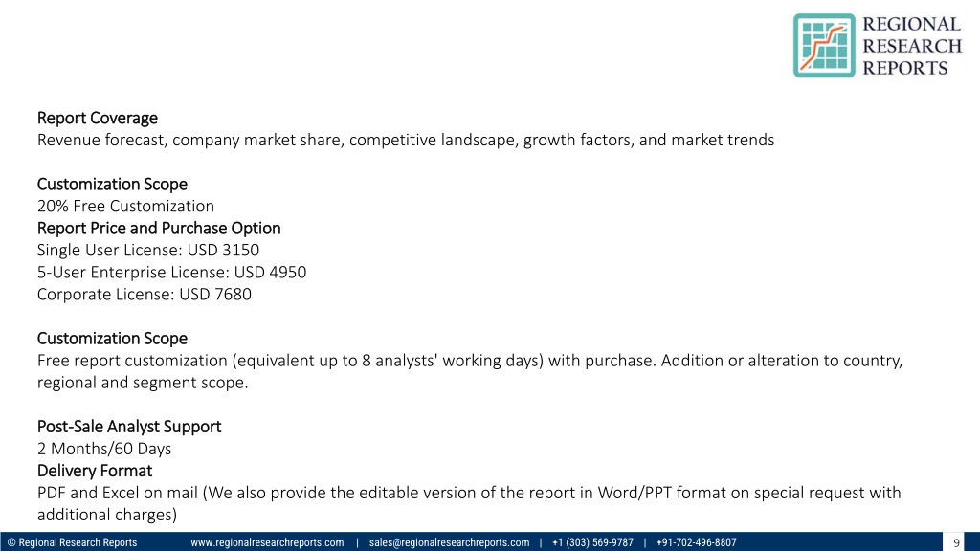The image size is (980, 551).
Task: Select 5-User Enterprise License: USD 4950
Action: point(171,272)
